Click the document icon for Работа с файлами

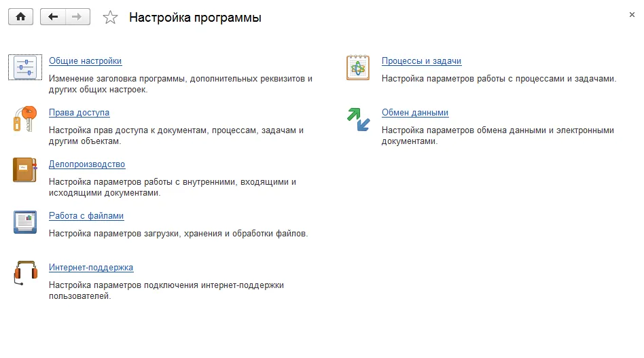click(x=25, y=221)
